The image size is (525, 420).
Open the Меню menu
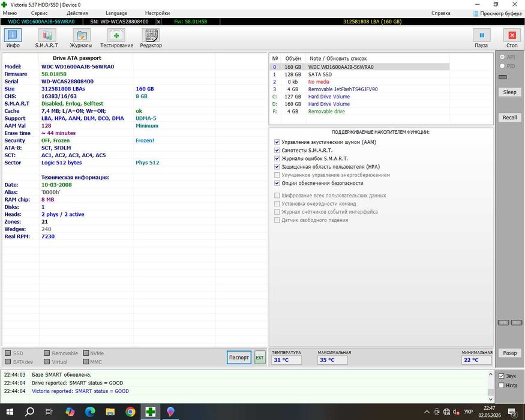10,13
